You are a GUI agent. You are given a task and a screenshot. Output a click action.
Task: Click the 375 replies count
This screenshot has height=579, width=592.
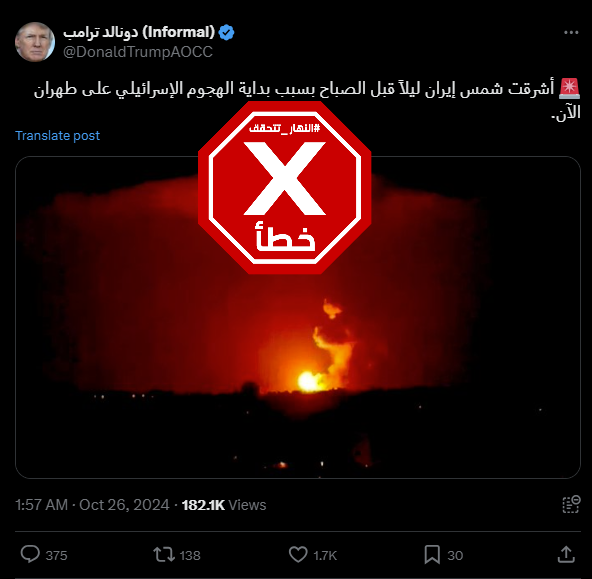(56, 556)
